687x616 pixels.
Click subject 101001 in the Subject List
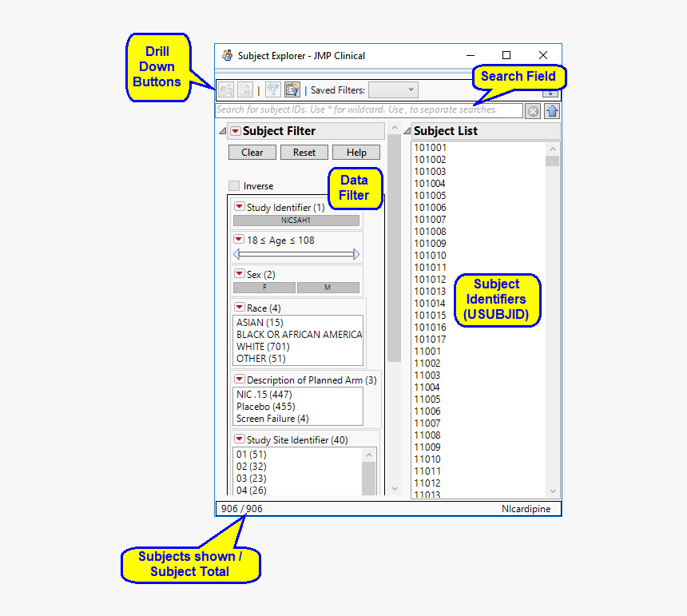(x=431, y=147)
